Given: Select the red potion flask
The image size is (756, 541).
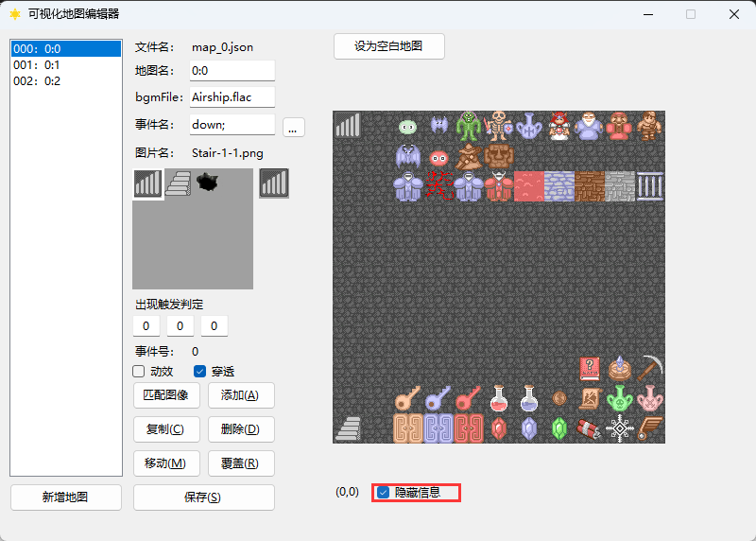Looking at the screenshot, I should pyautogui.click(x=499, y=398).
